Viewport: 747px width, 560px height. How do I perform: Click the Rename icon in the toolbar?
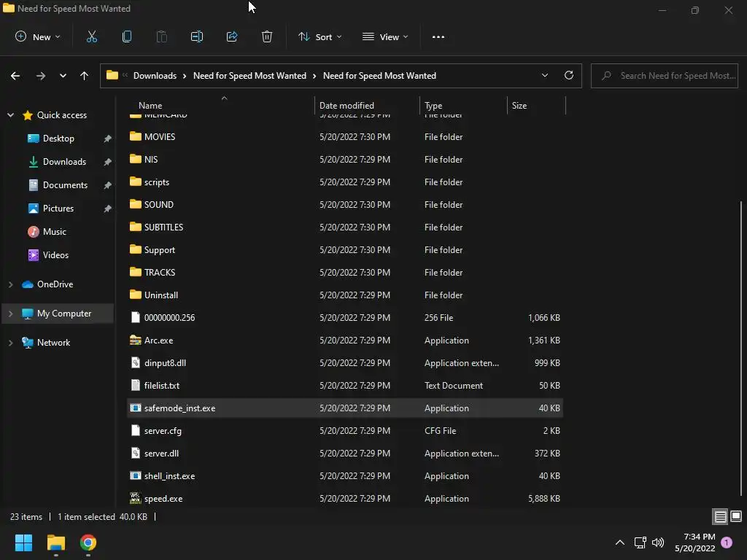click(x=197, y=36)
